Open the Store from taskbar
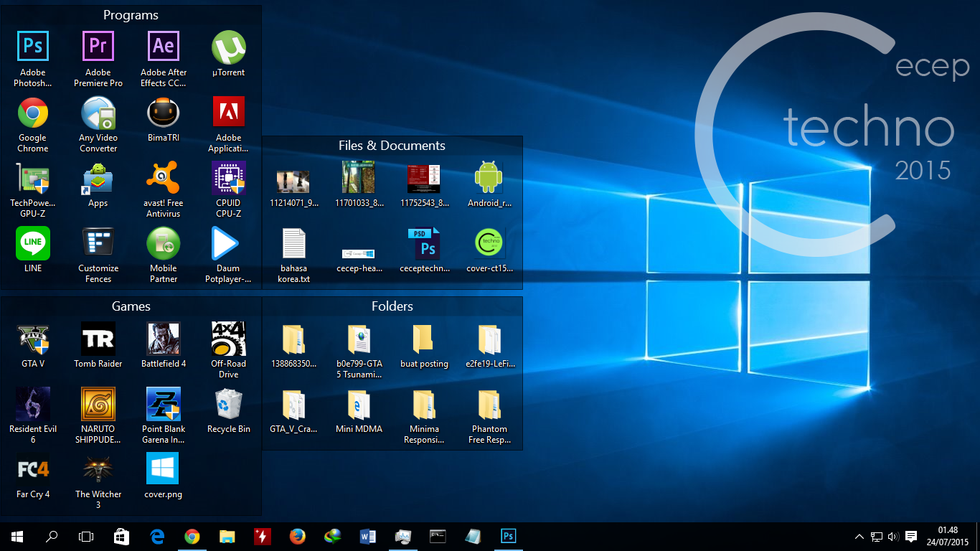Viewport: 980px width, 551px height. 121,537
